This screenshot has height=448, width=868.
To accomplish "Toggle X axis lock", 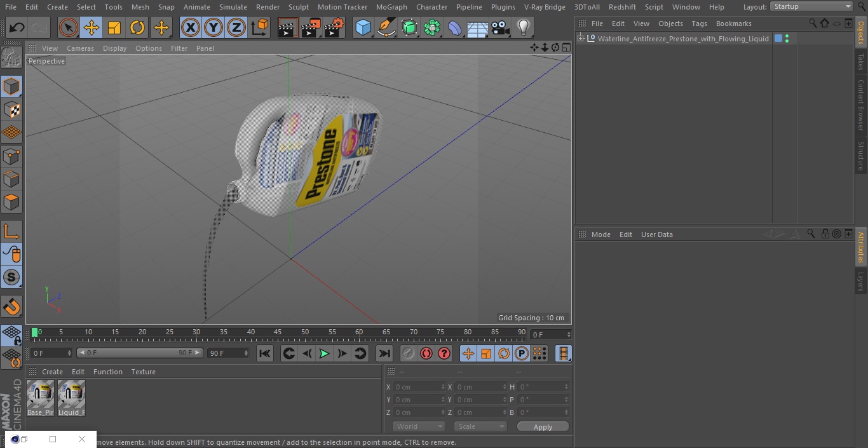I will pyautogui.click(x=190, y=27).
